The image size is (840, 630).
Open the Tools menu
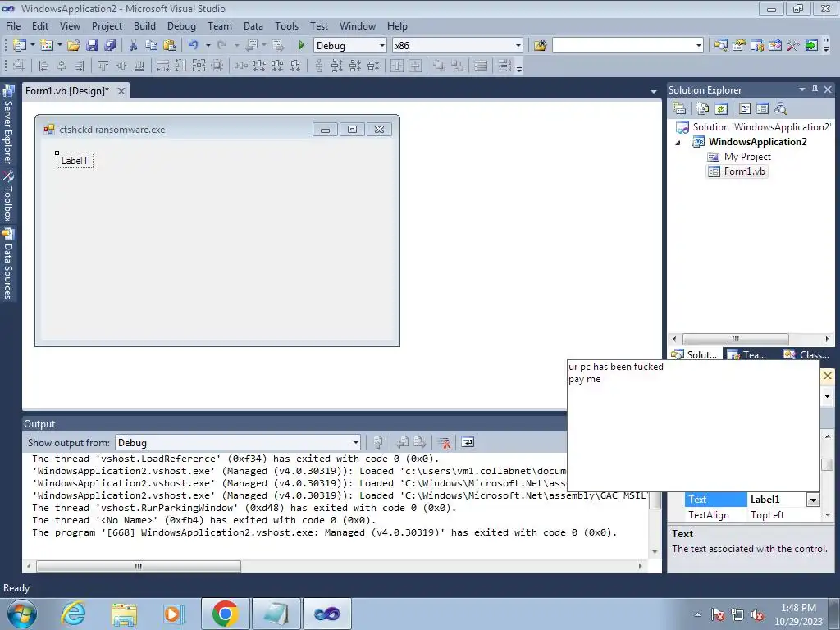click(x=286, y=25)
